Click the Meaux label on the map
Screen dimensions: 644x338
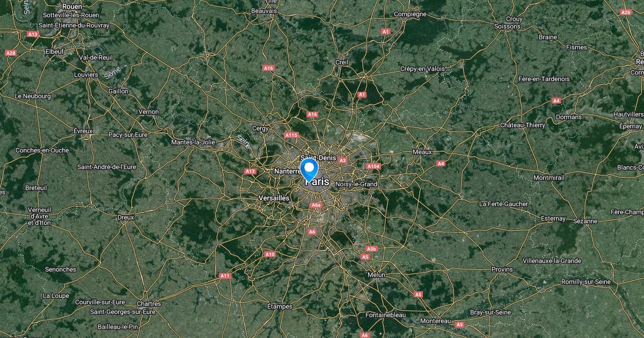422,152
